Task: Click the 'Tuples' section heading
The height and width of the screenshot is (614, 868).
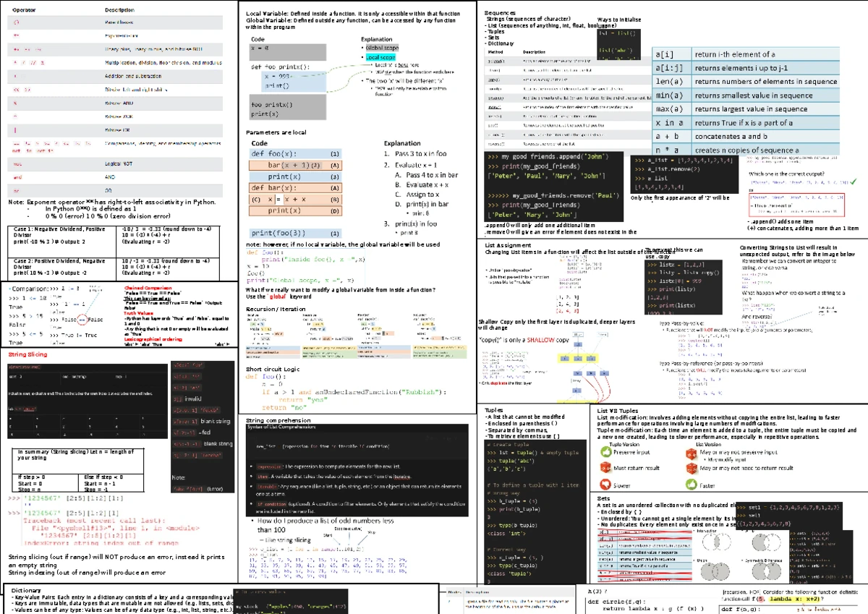Action: [x=493, y=410]
